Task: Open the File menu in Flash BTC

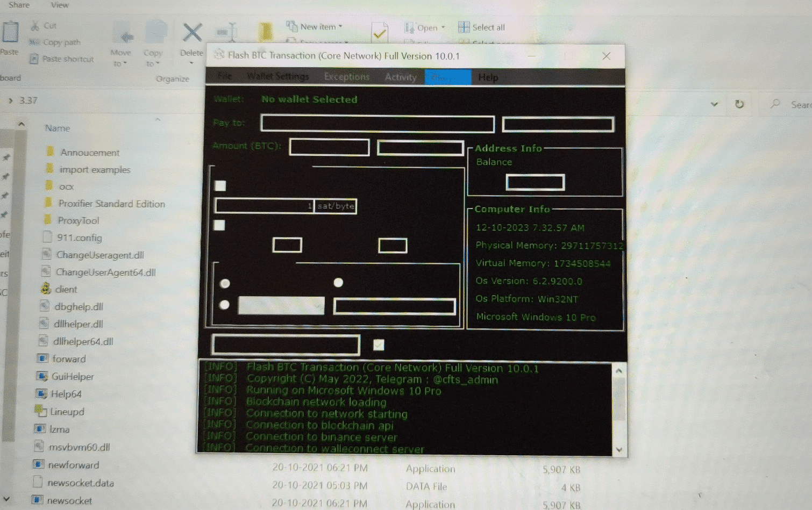Action: pos(225,76)
